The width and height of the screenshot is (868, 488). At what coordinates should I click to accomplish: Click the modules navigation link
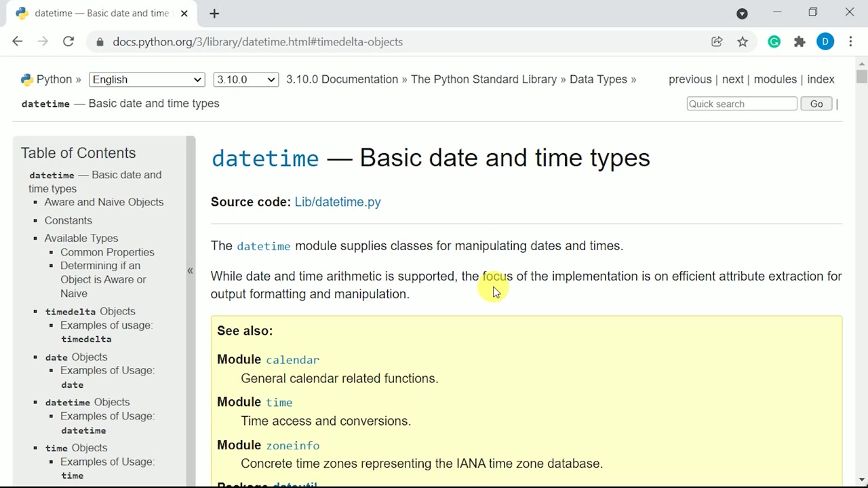[x=775, y=79]
